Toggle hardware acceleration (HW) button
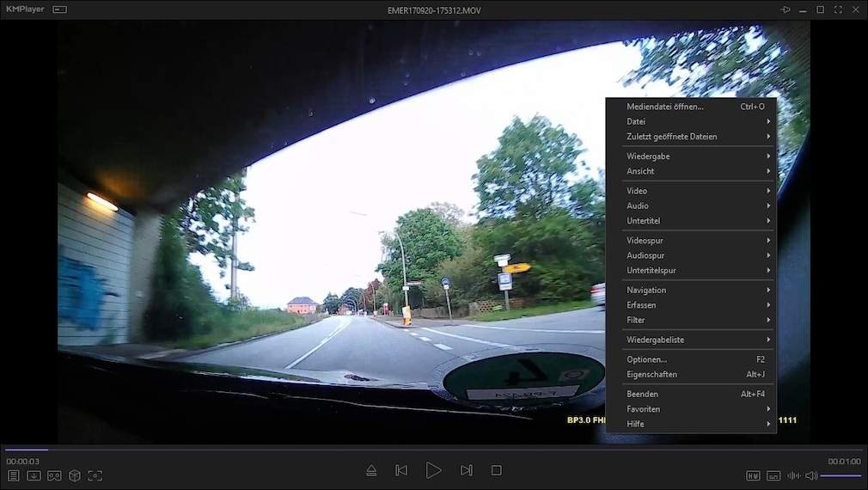Image resolution: width=868 pixels, height=490 pixels. [753, 475]
